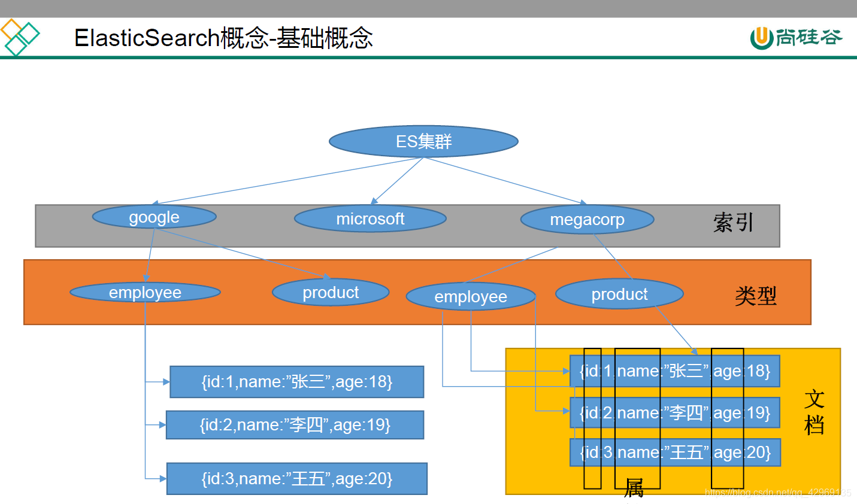Click the 类型 label in the orange band
Image resolution: width=857 pixels, height=504 pixels.
click(756, 296)
